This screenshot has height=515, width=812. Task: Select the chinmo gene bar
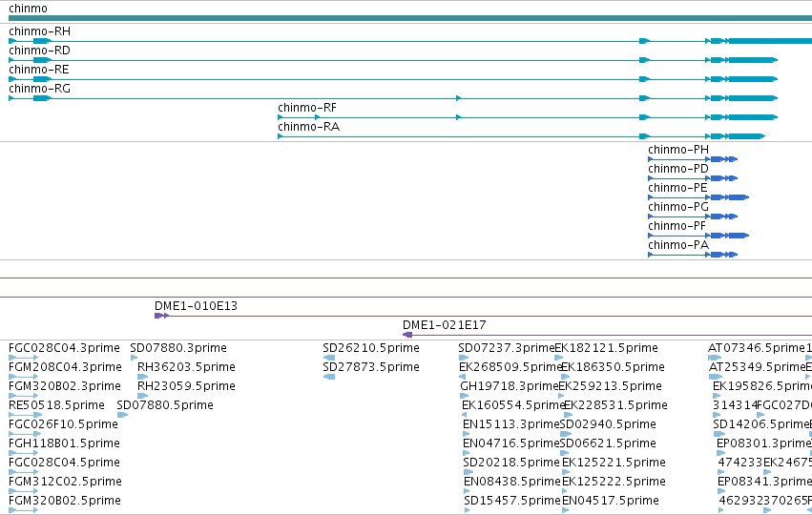pyautogui.click(x=410, y=18)
